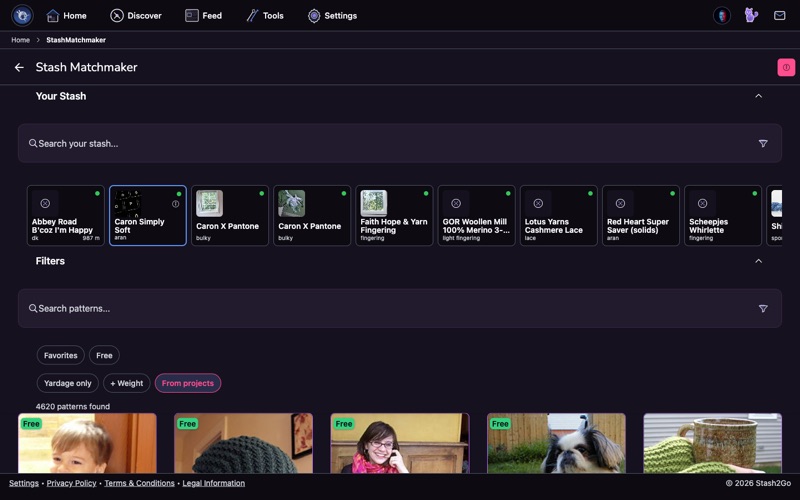
Task: Toggle the Favorites filter chip
Action: pyautogui.click(x=61, y=355)
